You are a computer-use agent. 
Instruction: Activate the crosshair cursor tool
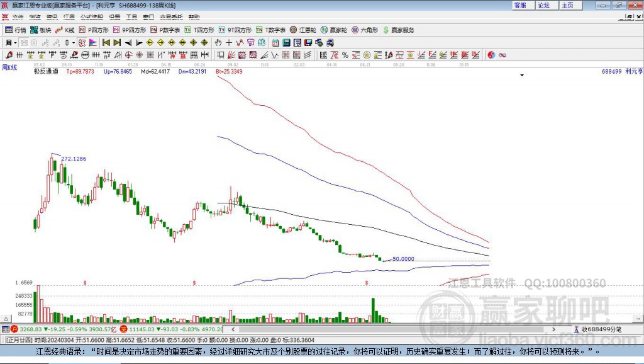pyautogui.click(x=229, y=43)
